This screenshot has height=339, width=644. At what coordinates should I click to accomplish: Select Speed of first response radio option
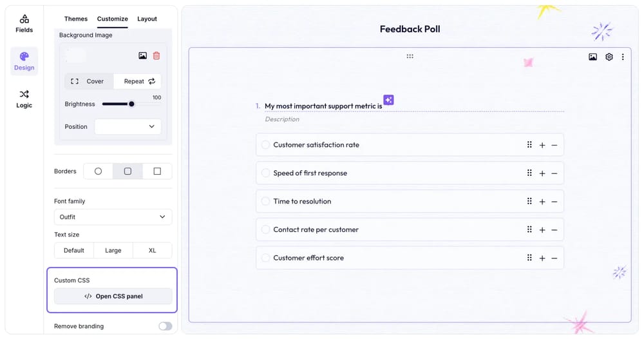click(x=265, y=173)
